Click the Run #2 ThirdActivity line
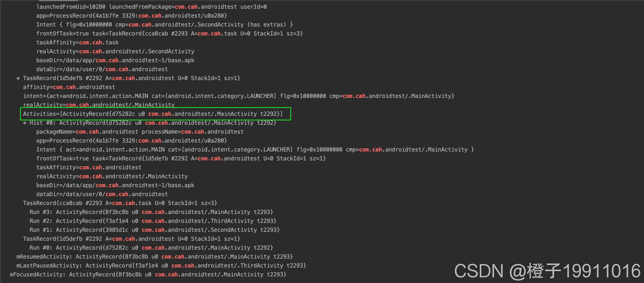This screenshot has height=283, width=644. coord(153,221)
